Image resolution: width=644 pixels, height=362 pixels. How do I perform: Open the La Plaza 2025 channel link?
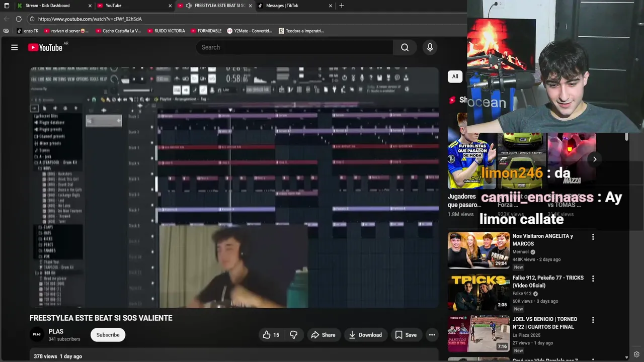(x=526, y=335)
